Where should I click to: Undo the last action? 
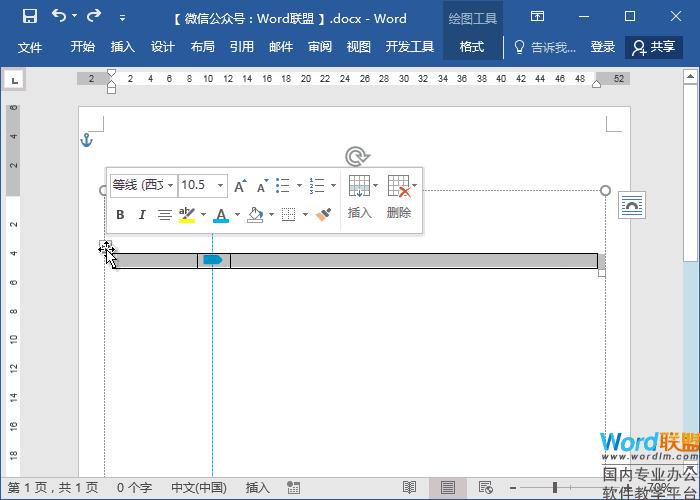click(58, 16)
